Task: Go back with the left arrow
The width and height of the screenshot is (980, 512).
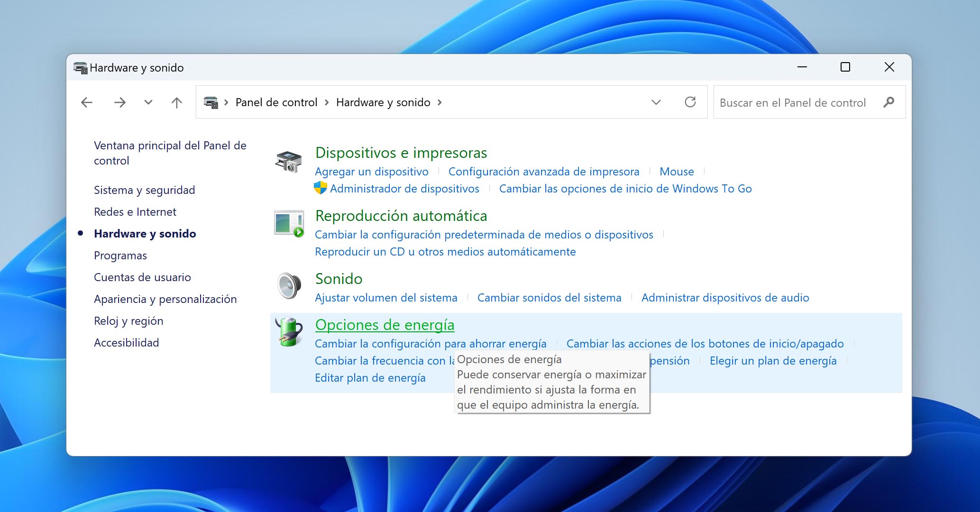Action: coord(87,102)
